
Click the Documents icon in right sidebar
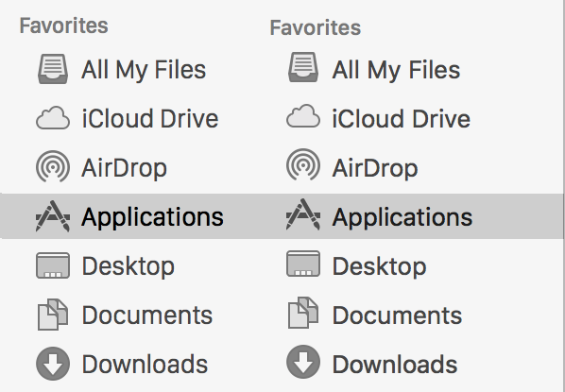(x=303, y=313)
